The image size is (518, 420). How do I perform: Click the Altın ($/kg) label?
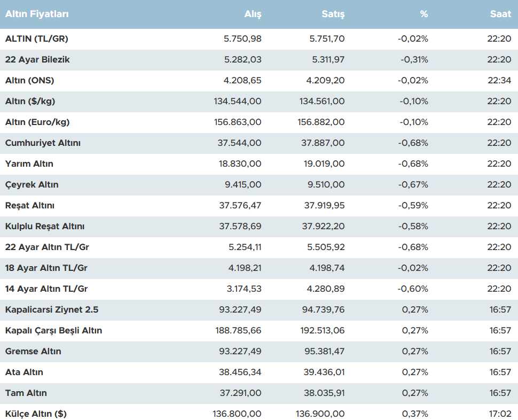click(x=30, y=102)
